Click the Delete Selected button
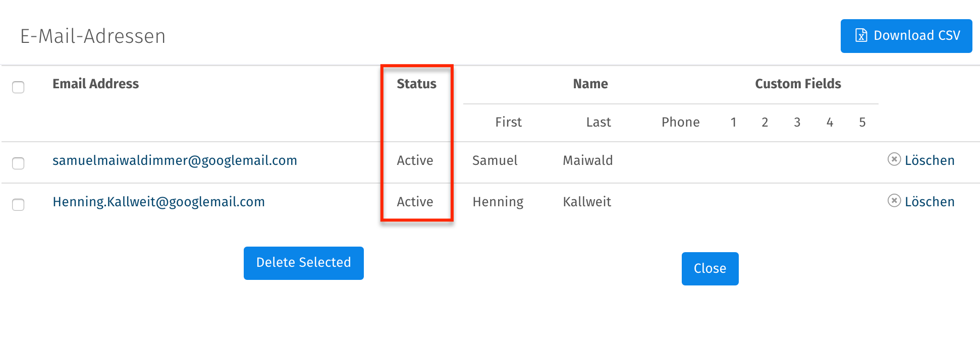Viewport: 980px width, 351px height. [303, 263]
